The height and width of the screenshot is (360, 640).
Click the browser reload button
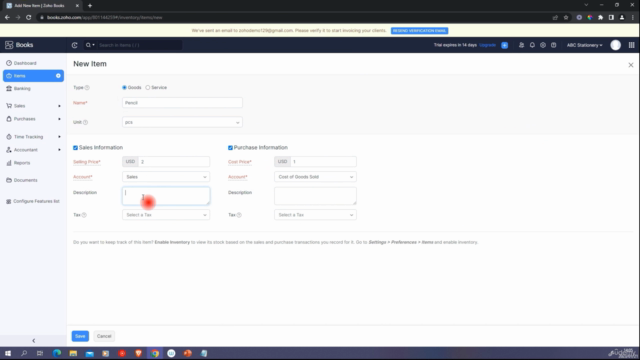29,18
